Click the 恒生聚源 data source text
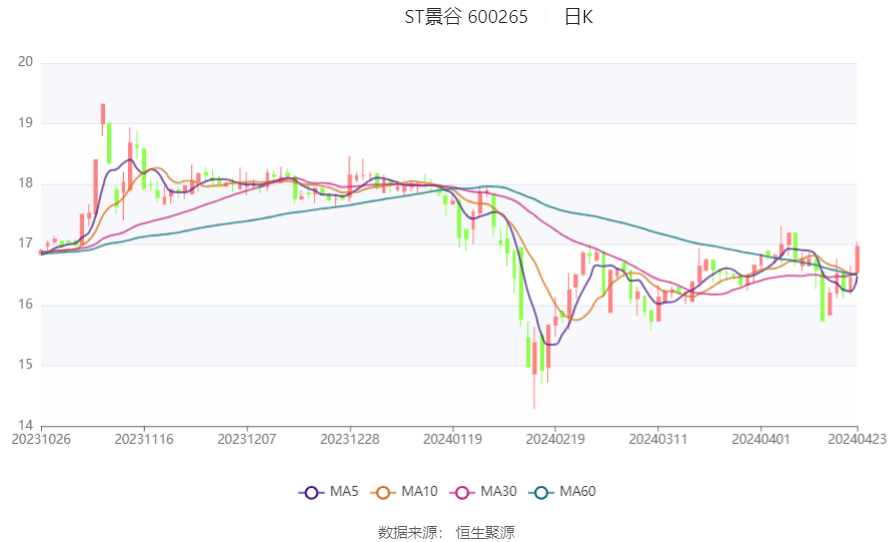Viewport: 893px width, 542px height. coord(485,533)
